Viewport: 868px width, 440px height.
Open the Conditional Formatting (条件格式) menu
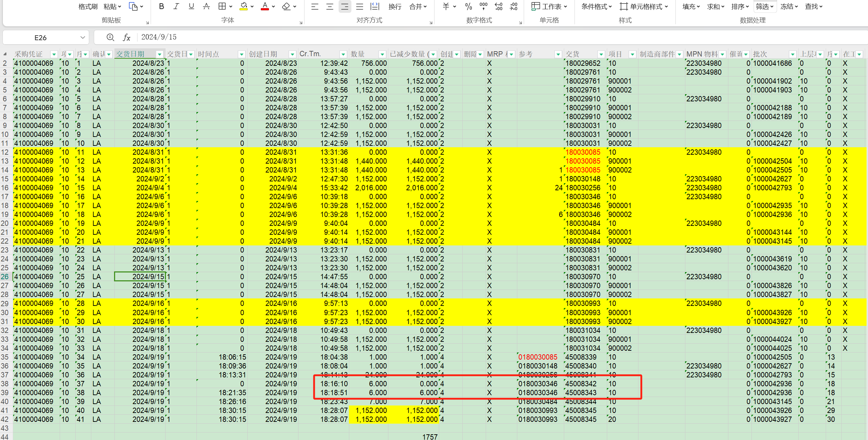tap(597, 6)
